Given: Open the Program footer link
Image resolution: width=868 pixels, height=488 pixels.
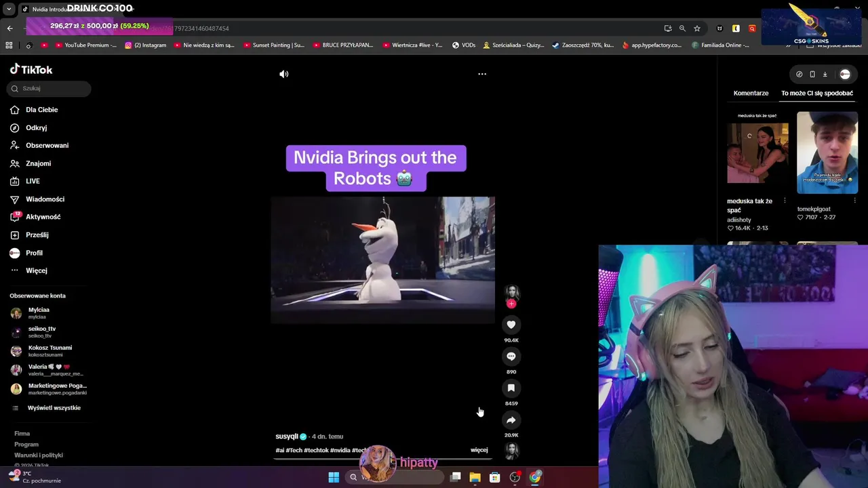Looking at the screenshot, I should coord(26,445).
